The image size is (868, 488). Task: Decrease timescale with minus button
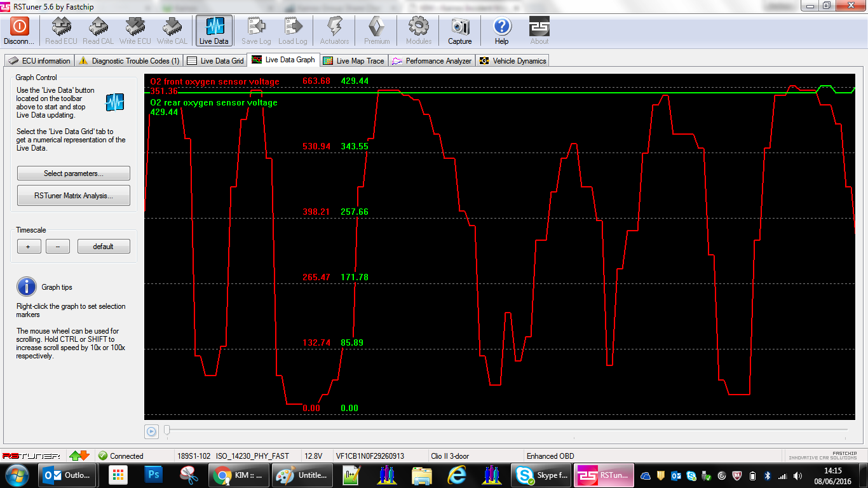pos(58,247)
